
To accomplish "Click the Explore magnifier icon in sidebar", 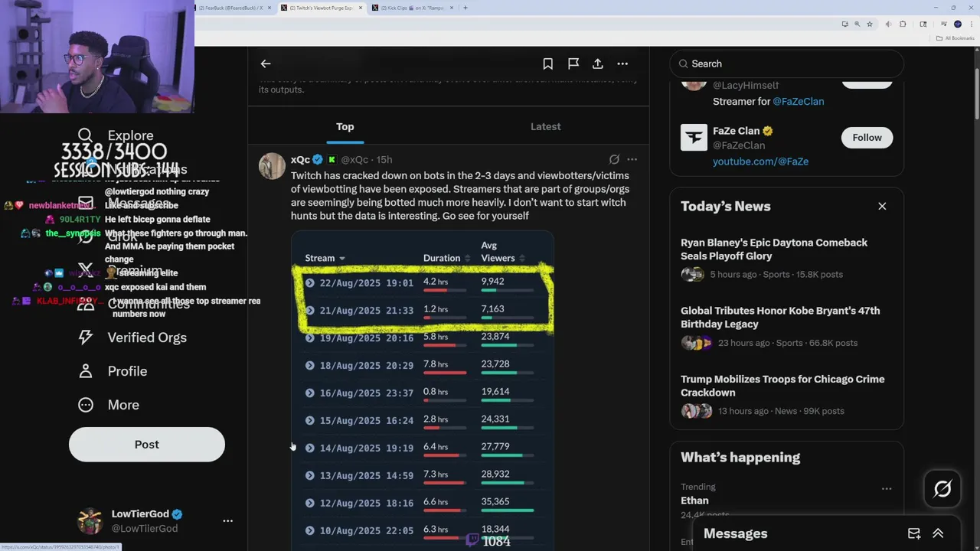I will [x=86, y=135].
